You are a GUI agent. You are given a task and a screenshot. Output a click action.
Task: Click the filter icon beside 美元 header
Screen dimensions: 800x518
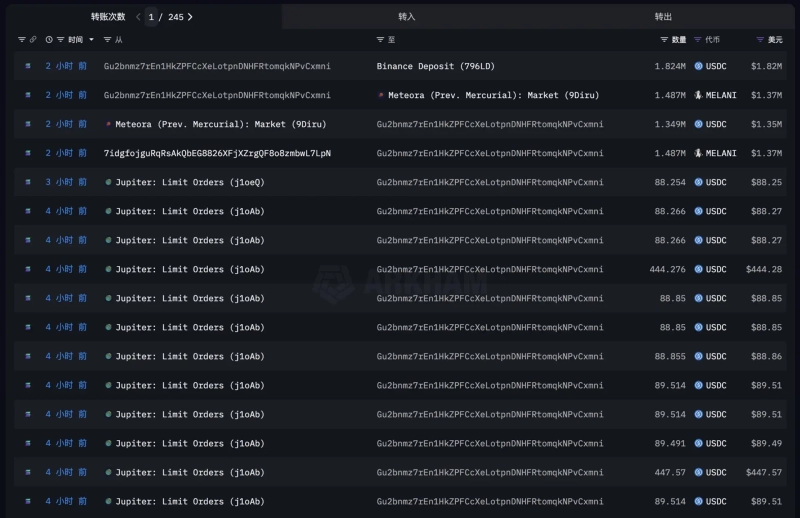[760, 40]
